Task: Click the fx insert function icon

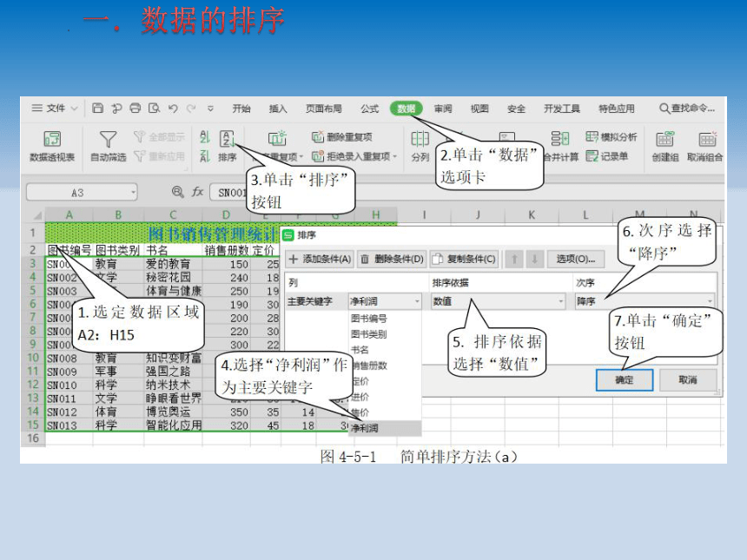Action: [x=197, y=192]
